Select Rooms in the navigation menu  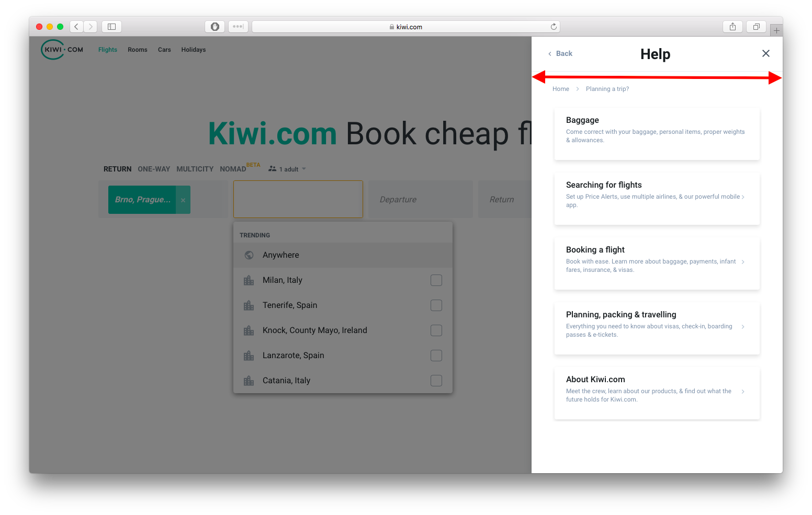point(138,49)
